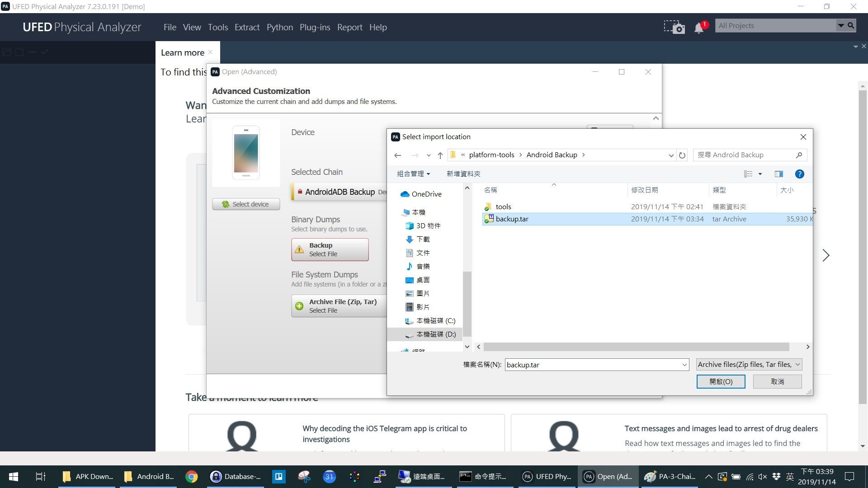Click the search magnifier in All Projects box

click(851, 26)
